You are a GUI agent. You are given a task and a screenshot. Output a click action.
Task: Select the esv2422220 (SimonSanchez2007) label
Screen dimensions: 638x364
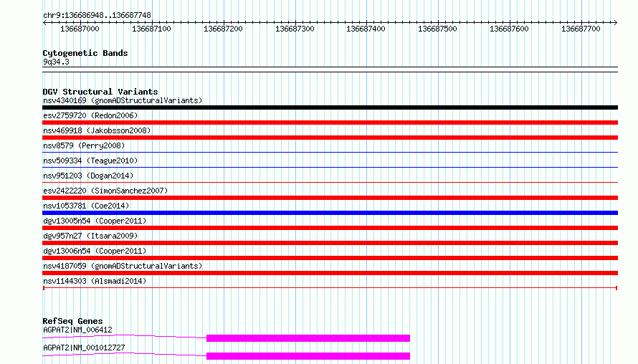coord(105,191)
